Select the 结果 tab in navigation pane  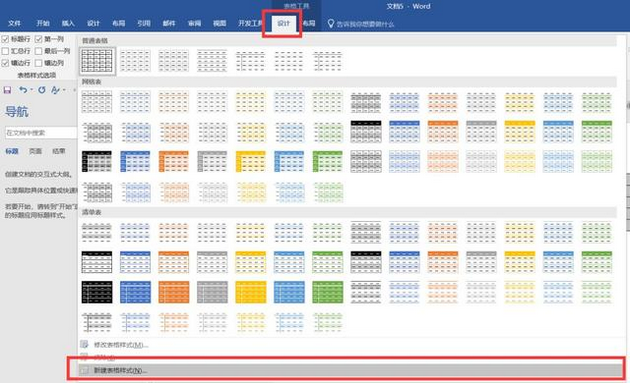[59, 151]
